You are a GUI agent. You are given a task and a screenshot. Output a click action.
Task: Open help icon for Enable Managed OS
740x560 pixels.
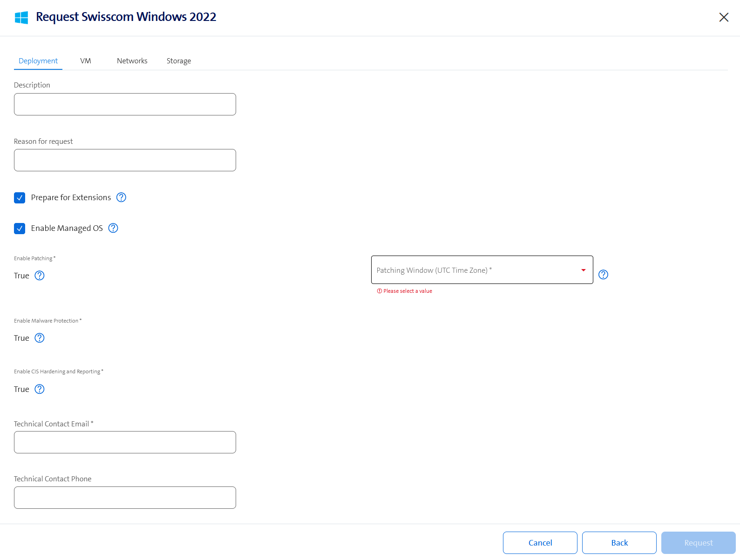coord(113,228)
